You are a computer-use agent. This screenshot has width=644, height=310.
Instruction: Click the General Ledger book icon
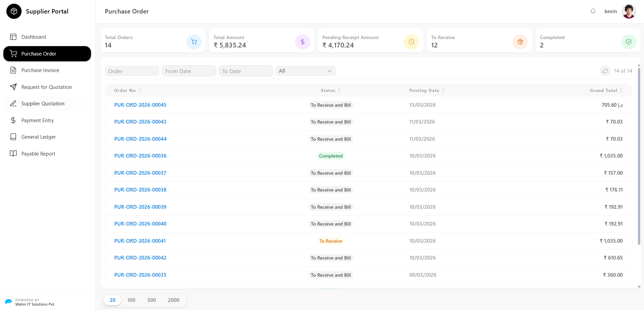13,137
